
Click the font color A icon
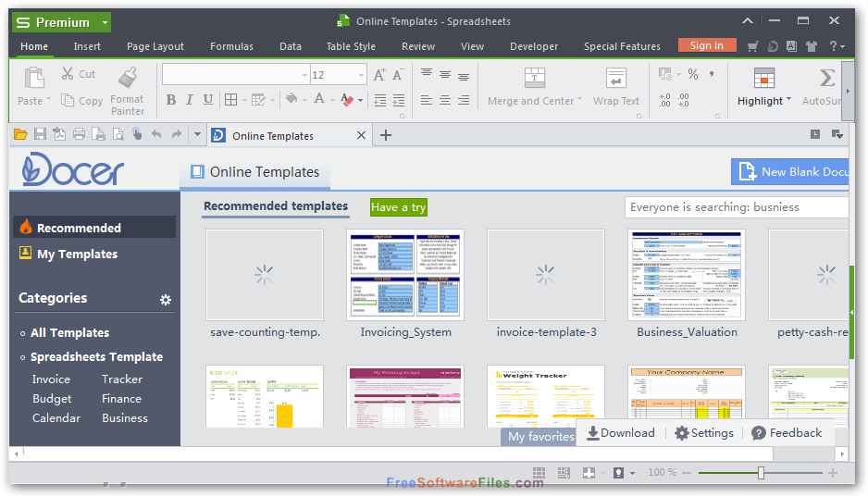click(x=319, y=99)
